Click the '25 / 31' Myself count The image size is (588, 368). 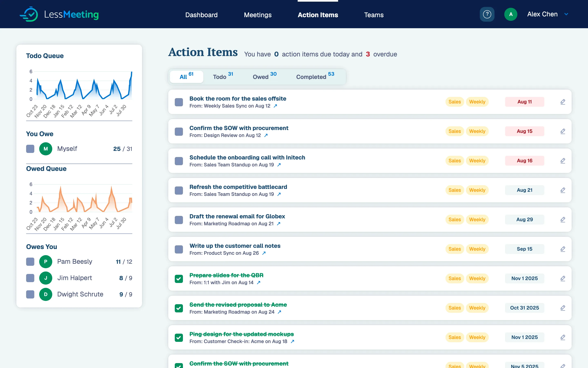click(122, 149)
